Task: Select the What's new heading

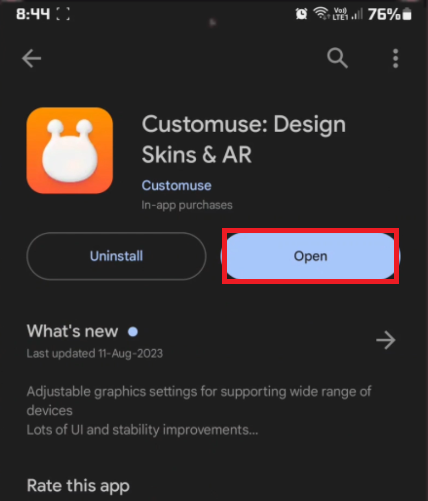Action: 72,331
